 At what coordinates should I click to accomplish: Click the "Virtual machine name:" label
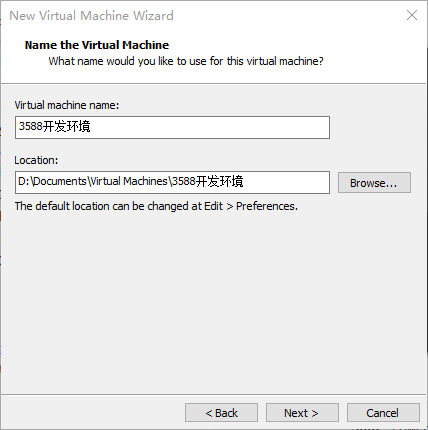click(x=67, y=105)
